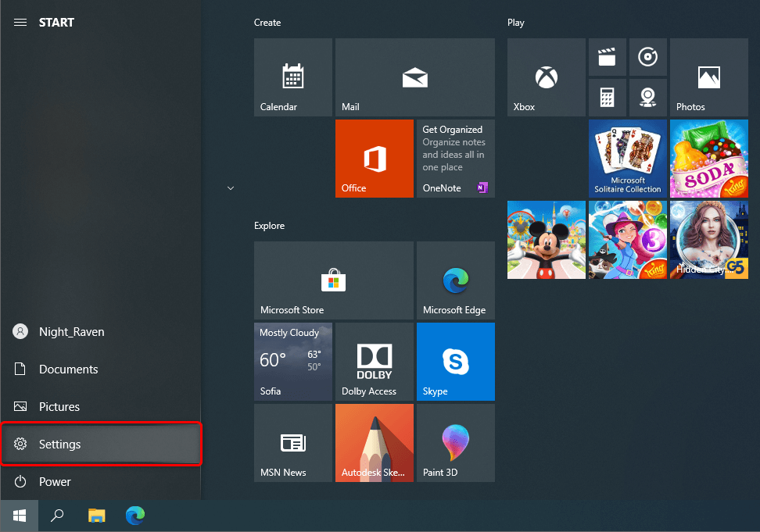Open the Xbox tile

click(x=547, y=77)
